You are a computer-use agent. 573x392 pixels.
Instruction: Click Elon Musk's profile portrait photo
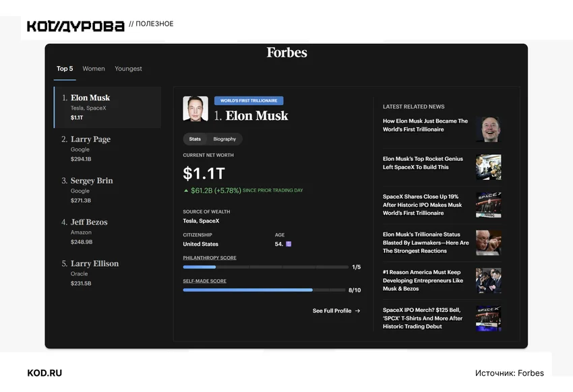195,108
